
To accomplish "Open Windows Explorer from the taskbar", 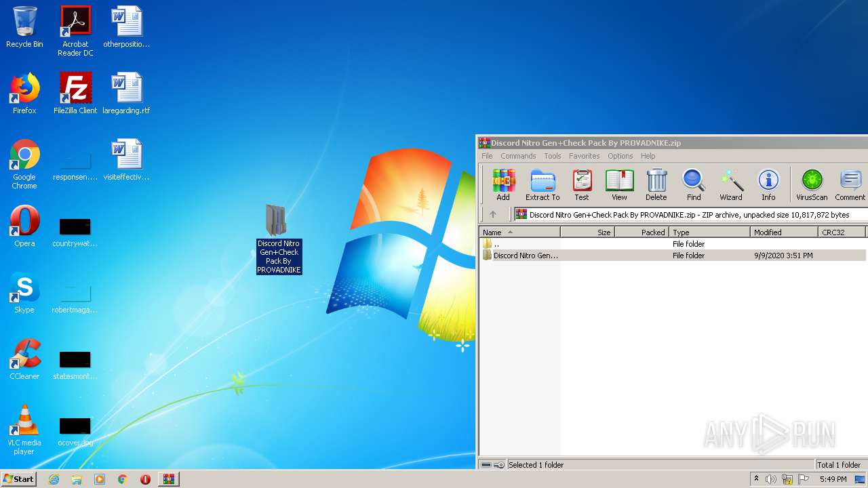I will 77,479.
